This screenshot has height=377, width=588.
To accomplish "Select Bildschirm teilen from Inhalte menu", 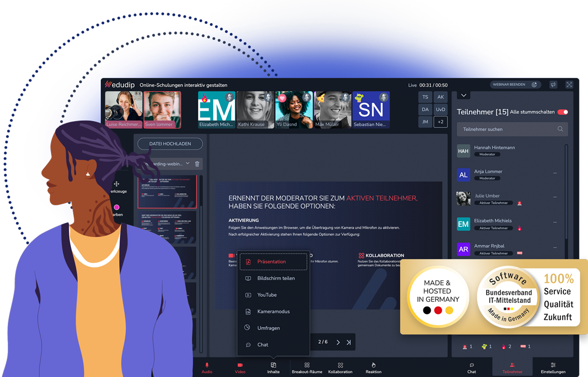I will tap(275, 278).
